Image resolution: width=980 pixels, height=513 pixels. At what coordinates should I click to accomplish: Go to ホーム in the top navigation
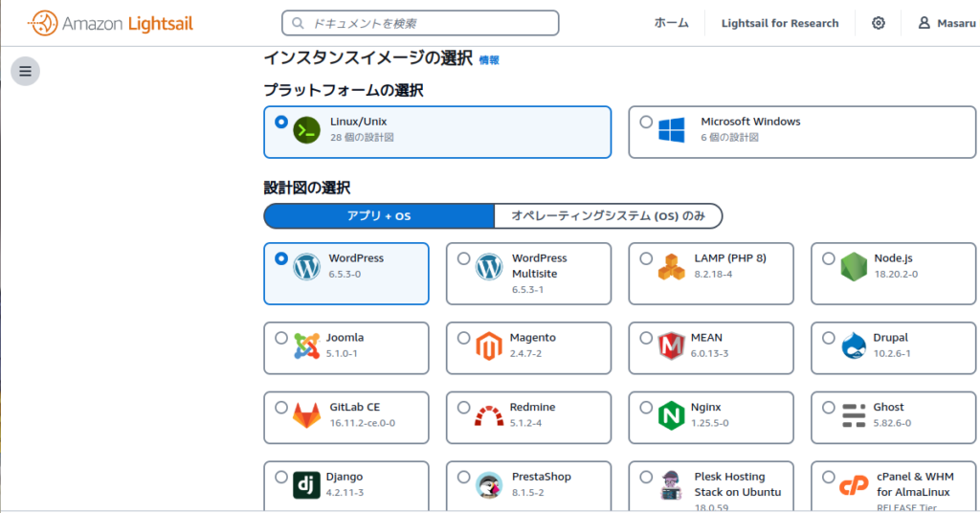(x=671, y=23)
